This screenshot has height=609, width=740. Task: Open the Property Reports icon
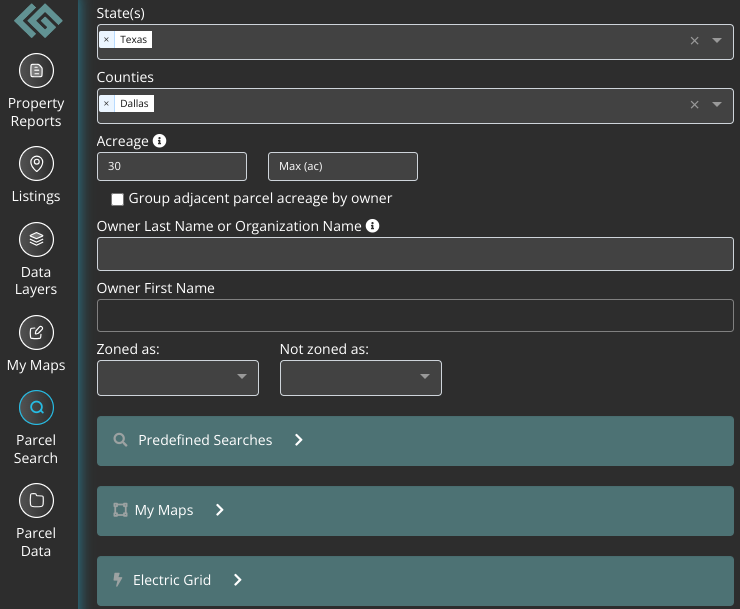(x=36, y=71)
